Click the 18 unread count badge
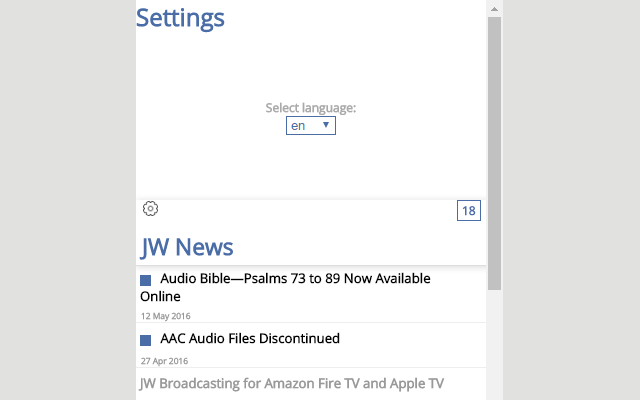Image resolution: width=640 pixels, height=400 pixels. (469, 211)
